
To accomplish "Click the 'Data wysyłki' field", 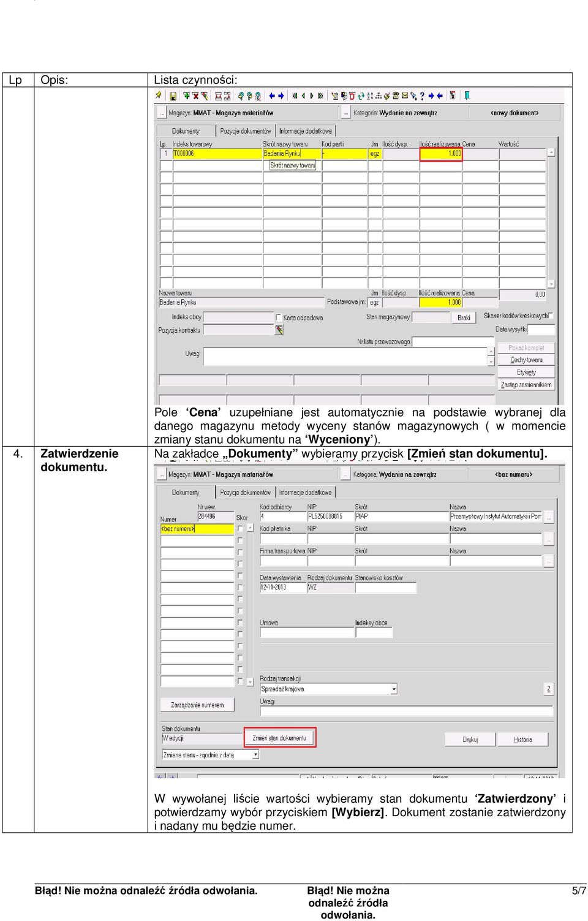I will coord(541,330).
